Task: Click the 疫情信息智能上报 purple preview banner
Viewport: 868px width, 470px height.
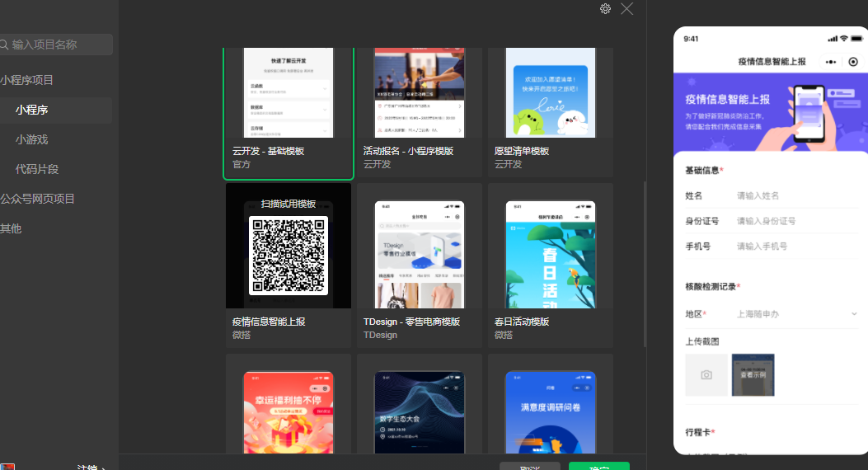Action: (771, 112)
